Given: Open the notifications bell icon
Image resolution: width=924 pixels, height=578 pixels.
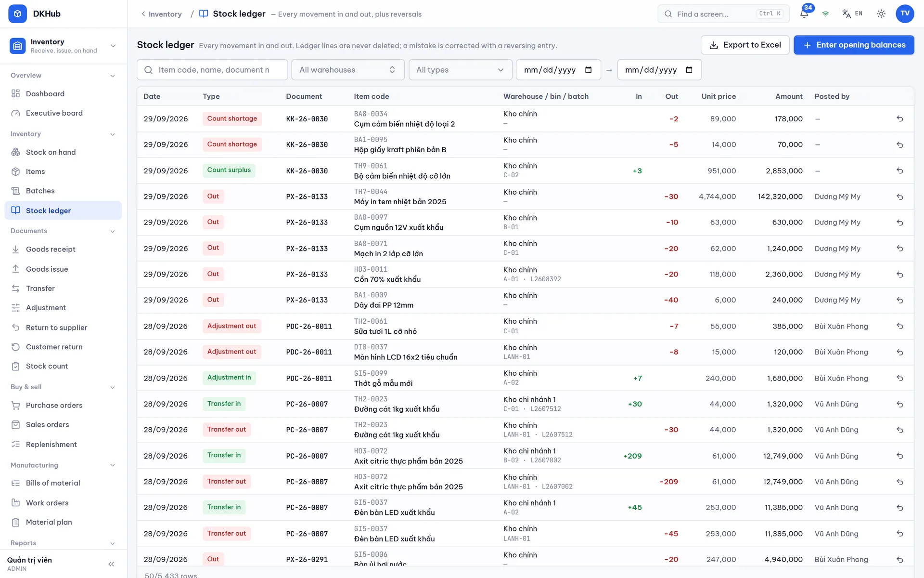Looking at the screenshot, I should click(x=804, y=13).
